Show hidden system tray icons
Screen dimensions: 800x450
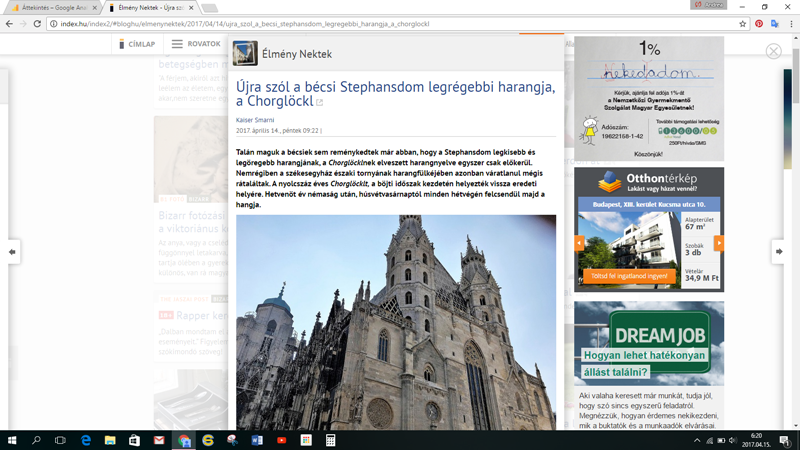coord(697,440)
